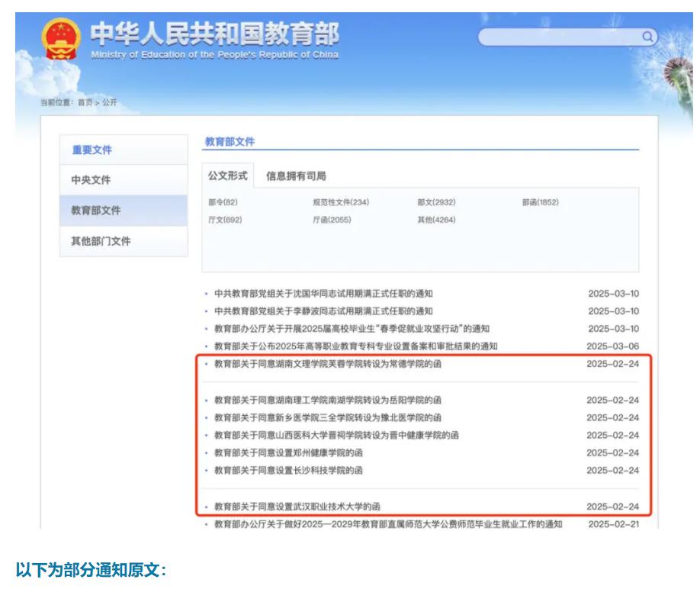Switch to the 公文形式 tab

[x=228, y=176]
